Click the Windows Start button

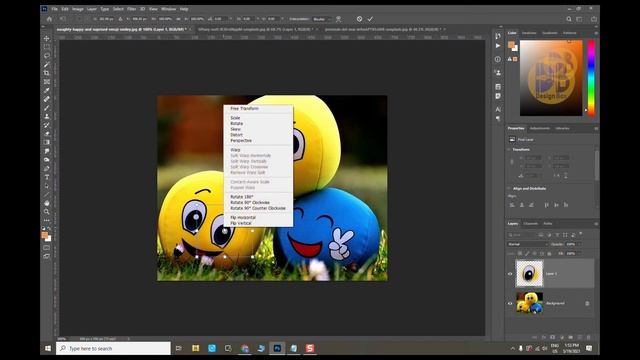[x=48, y=348]
